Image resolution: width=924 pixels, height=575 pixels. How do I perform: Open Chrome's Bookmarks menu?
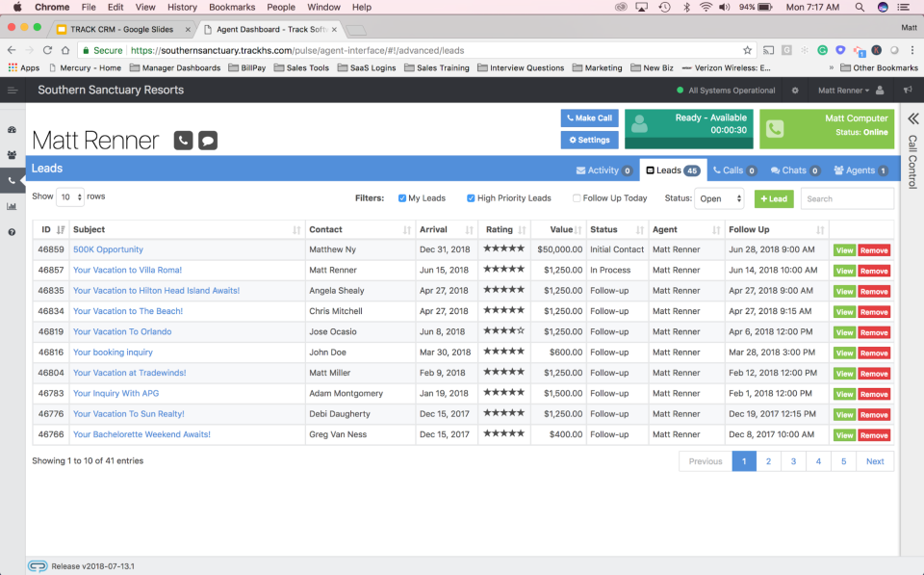point(234,7)
